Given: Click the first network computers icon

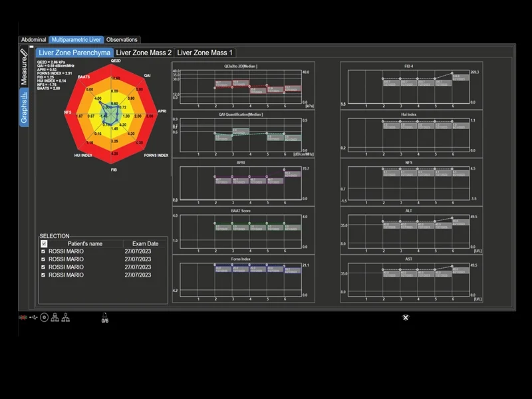Looking at the screenshot, I should 55,318.
